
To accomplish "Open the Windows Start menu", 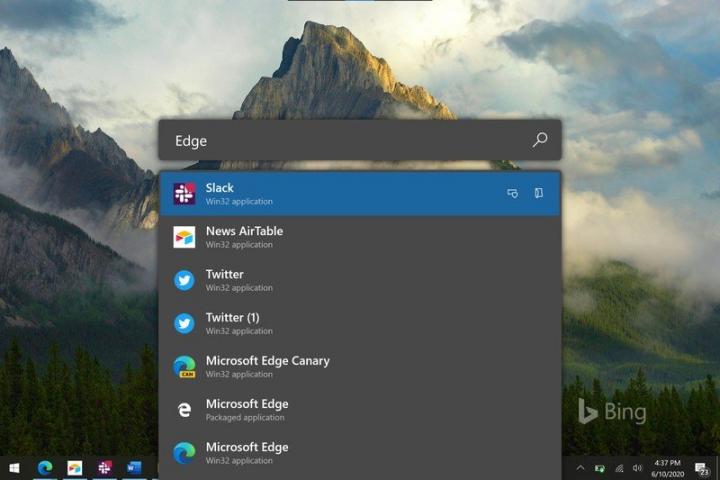I will pos(14,468).
